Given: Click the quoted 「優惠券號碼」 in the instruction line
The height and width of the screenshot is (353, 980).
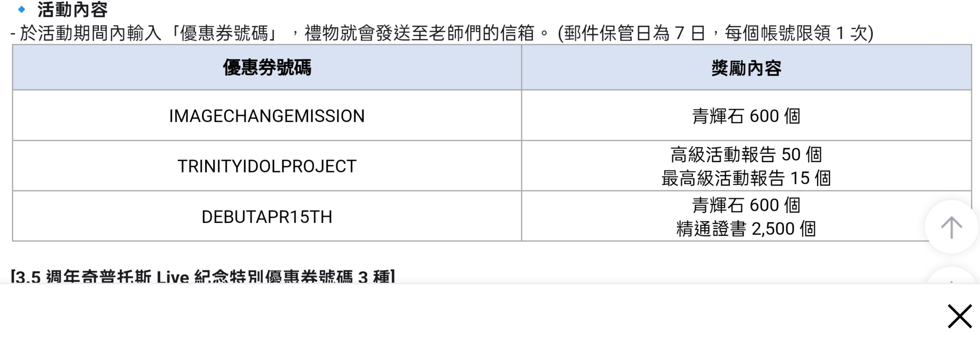Looking at the screenshot, I should tap(225, 33).
